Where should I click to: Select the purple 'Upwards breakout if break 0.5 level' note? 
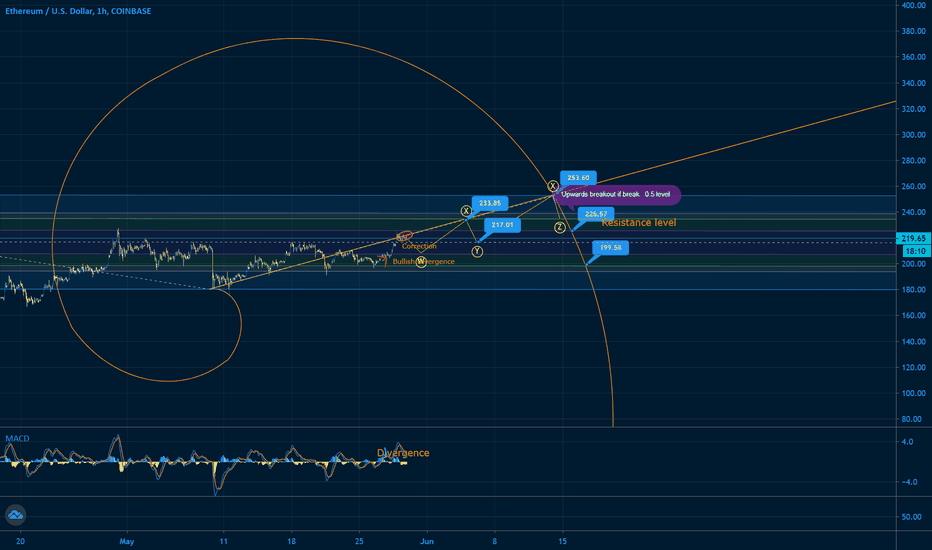[617, 194]
